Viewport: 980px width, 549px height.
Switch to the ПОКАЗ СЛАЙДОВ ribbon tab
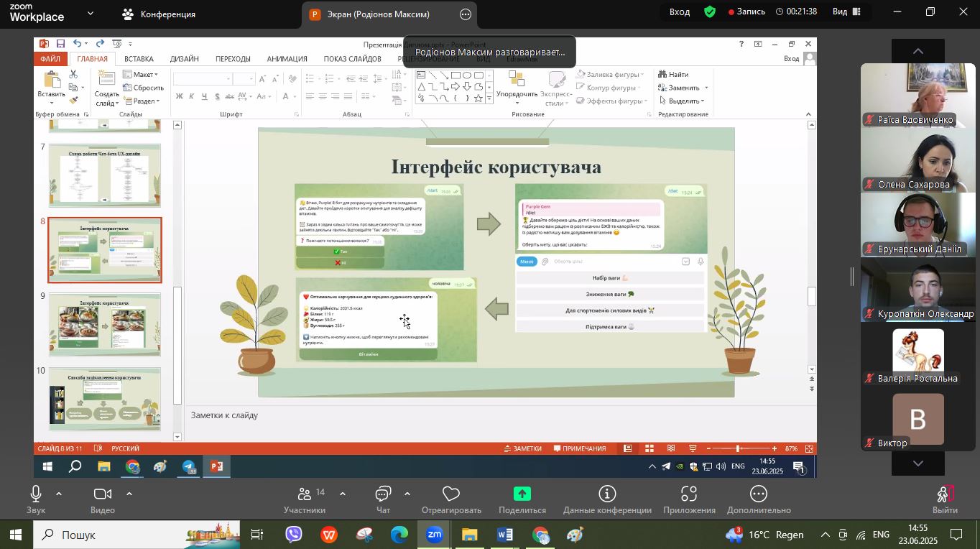click(x=352, y=59)
